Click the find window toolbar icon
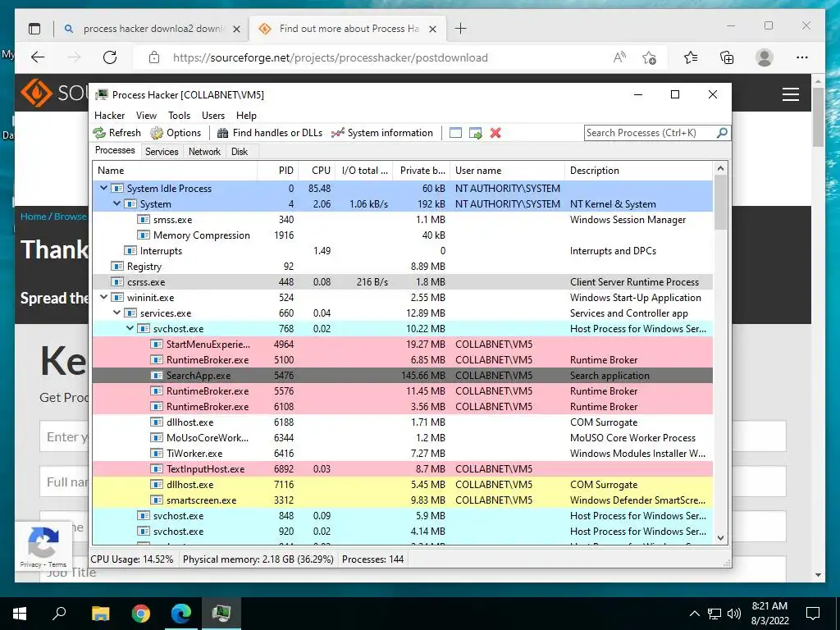The height and width of the screenshot is (630, 840). coord(455,133)
